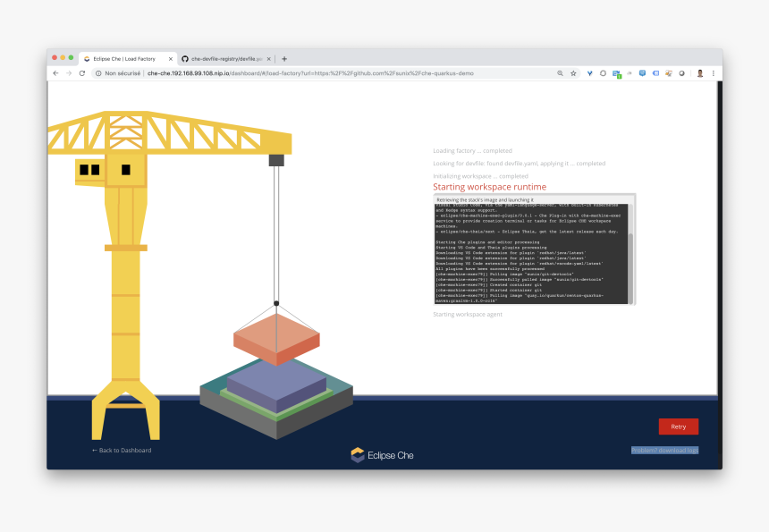Click the browser back arrow
Image resolution: width=769 pixels, height=532 pixels.
tap(55, 73)
